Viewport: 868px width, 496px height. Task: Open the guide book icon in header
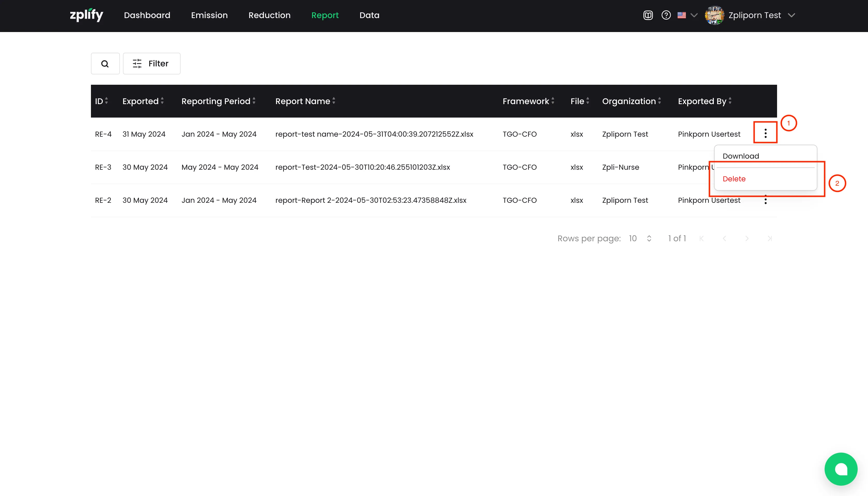[x=648, y=15]
